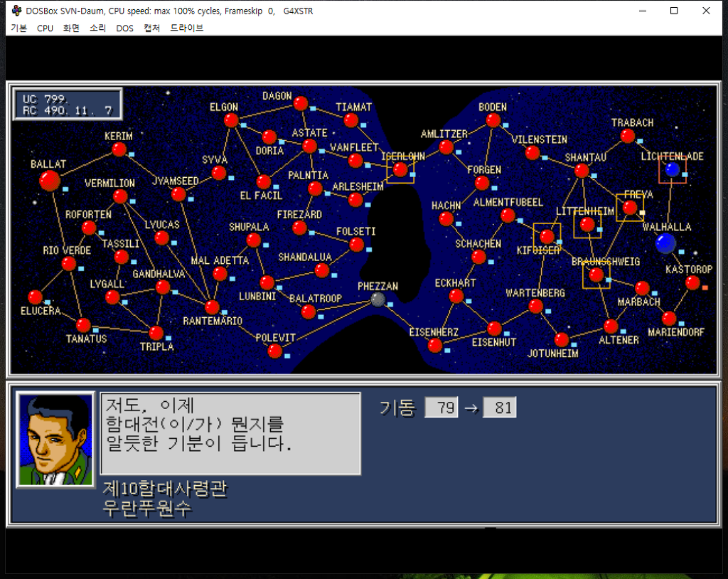The width and height of the screenshot is (728, 579).
Task: Select the RANTEMARIO star system
Action: click(212, 307)
